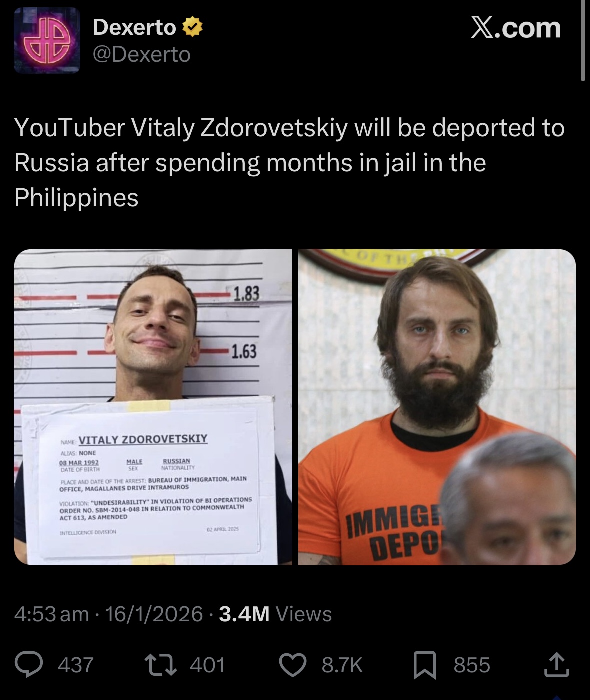Click the post text about Vitaly Zdorovetskiy
The height and width of the screenshot is (700, 590).
pos(289,162)
